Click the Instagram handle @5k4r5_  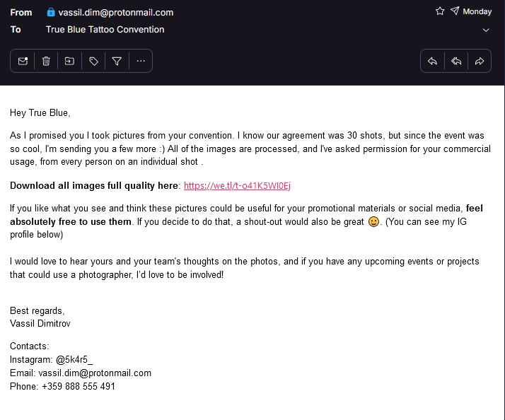point(74,360)
